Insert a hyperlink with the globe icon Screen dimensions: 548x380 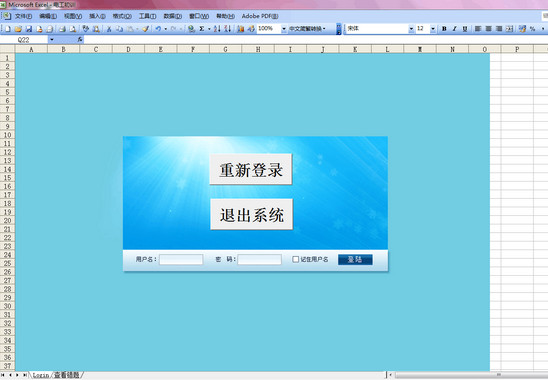pyautogui.click(x=191, y=29)
